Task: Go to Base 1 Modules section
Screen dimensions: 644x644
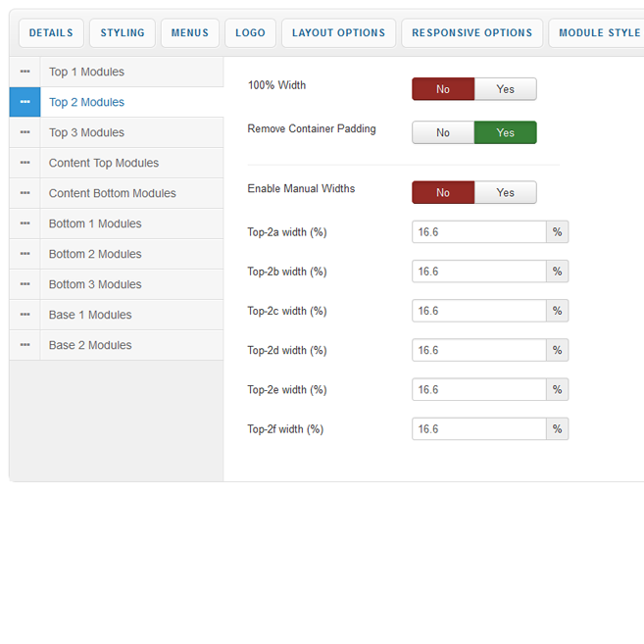Action: (90, 316)
